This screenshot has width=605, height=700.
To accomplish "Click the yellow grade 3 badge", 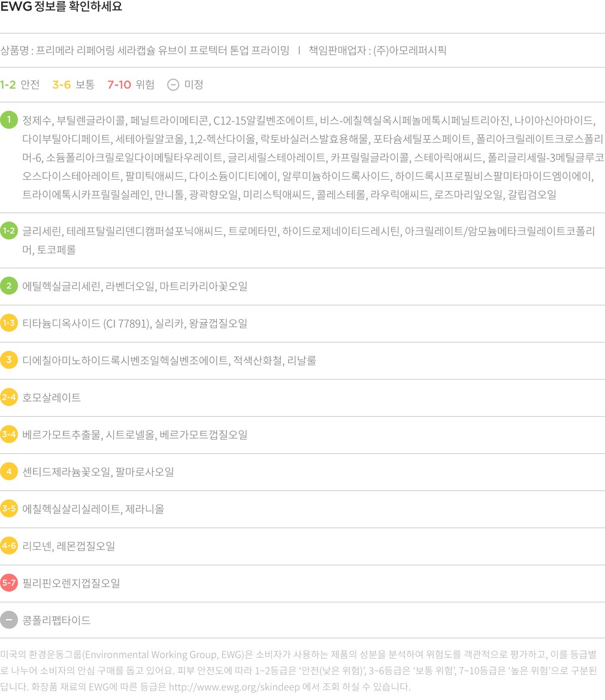I will tap(9, 360).
